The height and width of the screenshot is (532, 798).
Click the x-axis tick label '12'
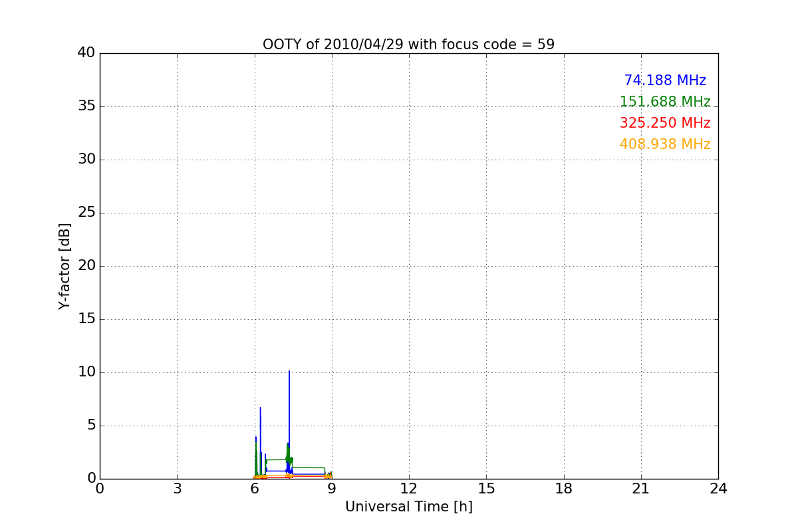pos(409,488)
